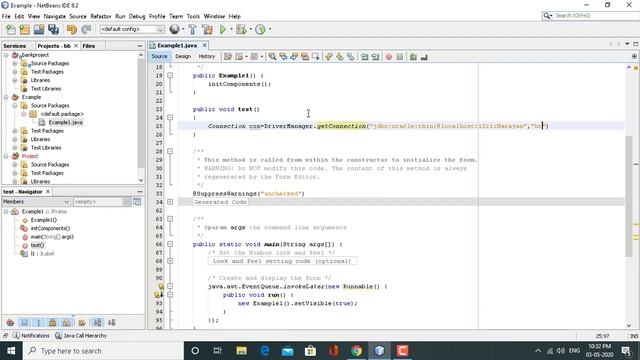The width and height of the screenshot is (640, 360).
Task: Open the Refactor menu
Action: coord(100,16)
